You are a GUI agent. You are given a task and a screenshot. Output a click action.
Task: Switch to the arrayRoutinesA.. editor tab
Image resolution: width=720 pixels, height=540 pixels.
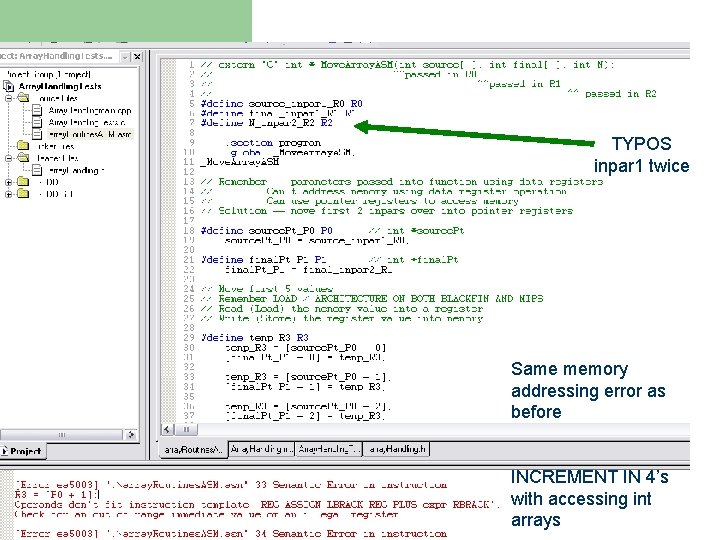[193, 450]
